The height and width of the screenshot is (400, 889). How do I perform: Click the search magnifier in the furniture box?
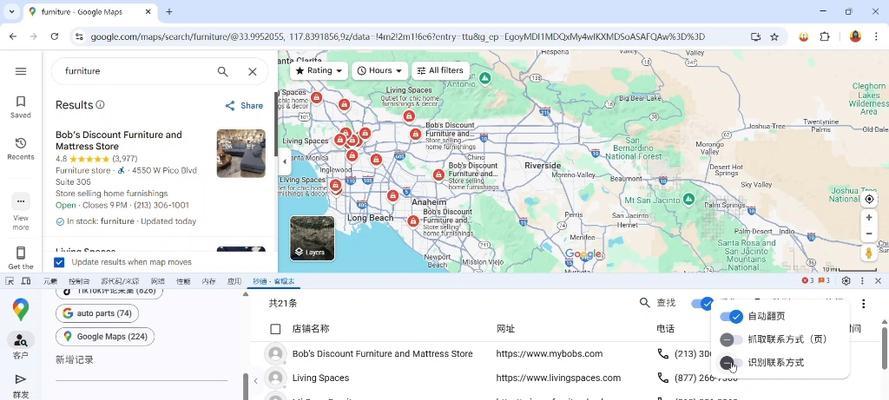223,71
